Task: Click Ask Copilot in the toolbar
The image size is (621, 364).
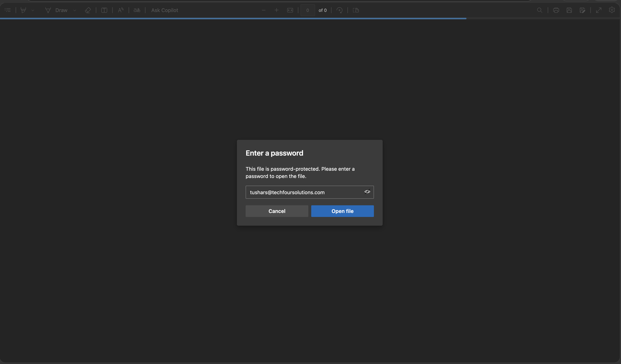Action: click(165, 10)
